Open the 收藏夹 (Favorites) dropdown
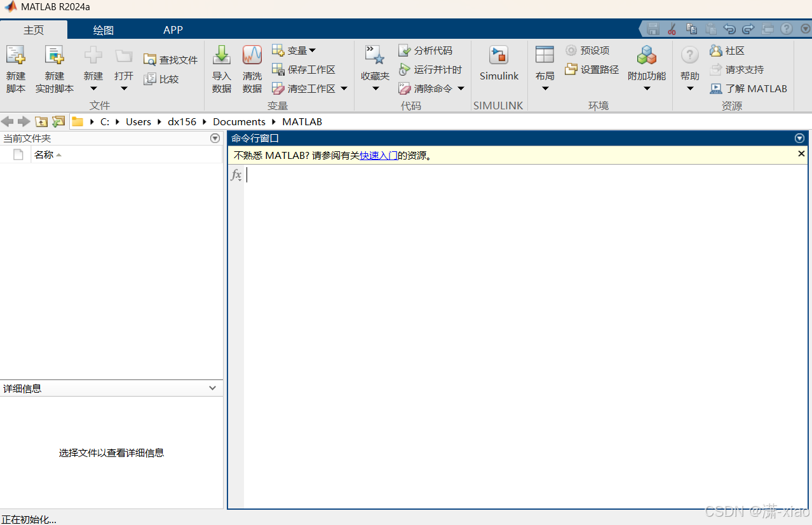This screenshot has height=525, width=812. [x=375, y=88]
